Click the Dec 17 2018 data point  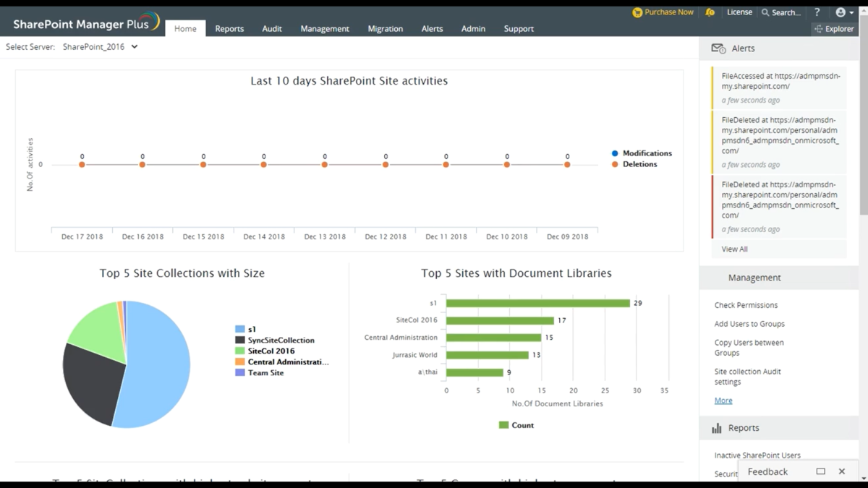tap(82, 165)
